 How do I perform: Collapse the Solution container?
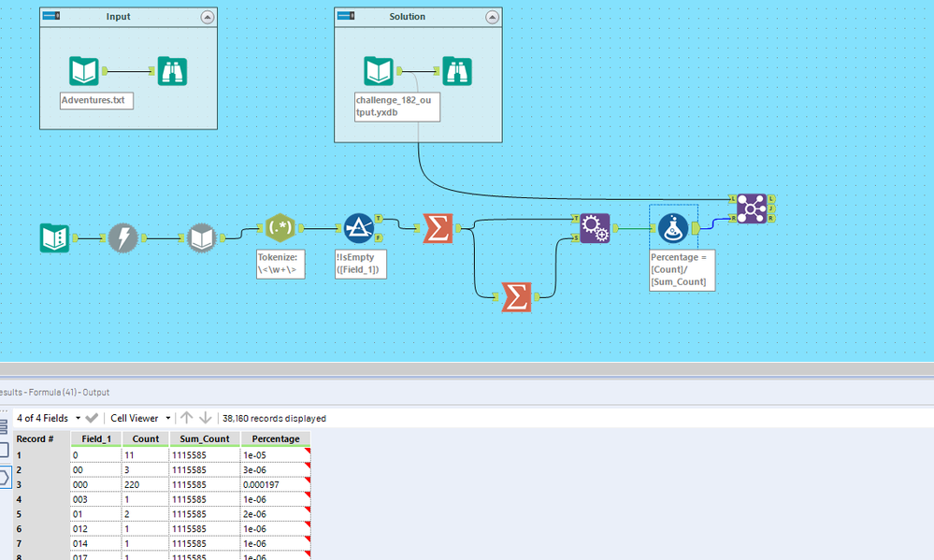click(x=492, y=17)
